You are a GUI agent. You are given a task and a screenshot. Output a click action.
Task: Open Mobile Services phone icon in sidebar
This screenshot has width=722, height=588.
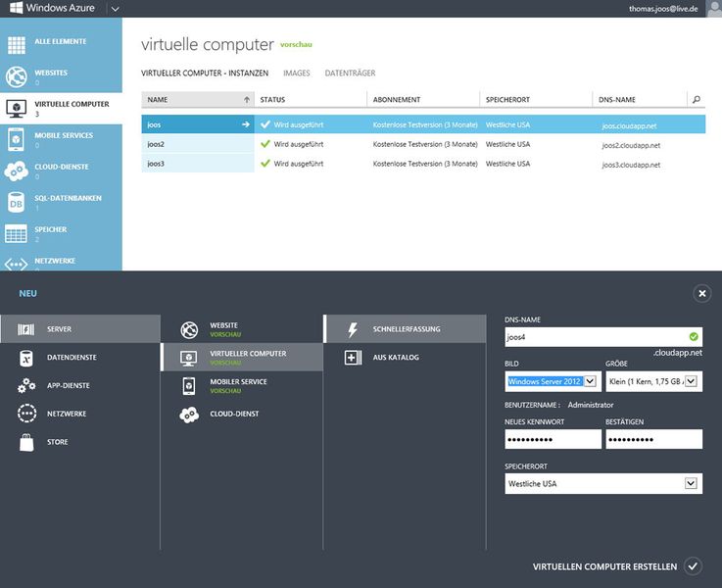[17, 139]
